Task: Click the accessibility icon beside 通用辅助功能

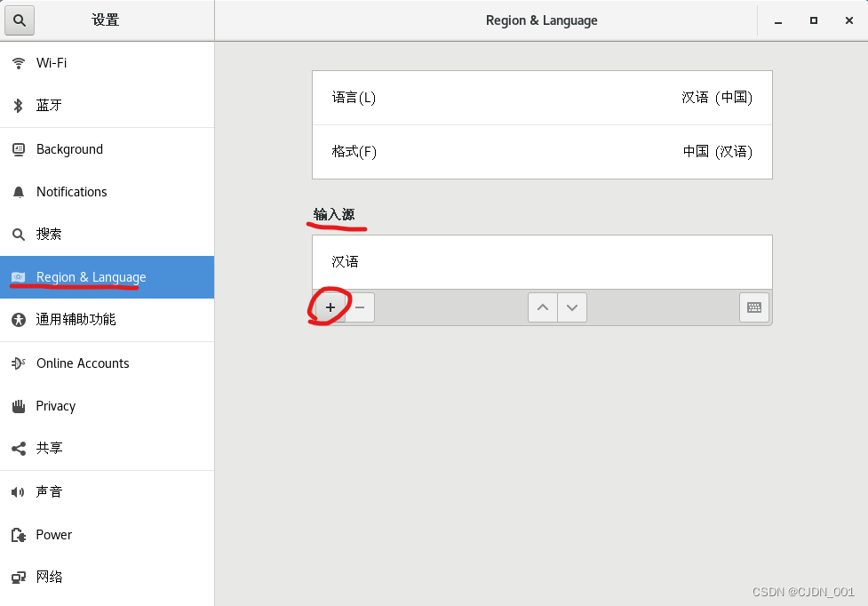Action: tap(19, 319)
